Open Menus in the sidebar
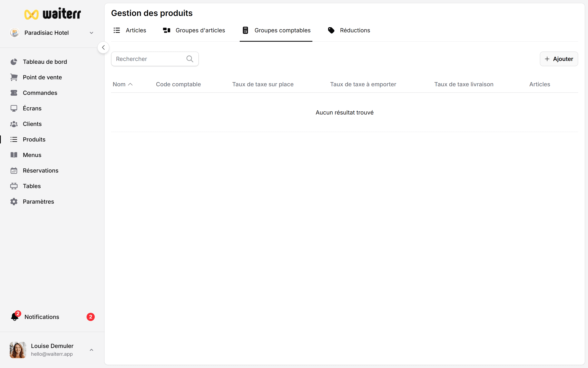588x368 pixels. click(x=32, y=155)
